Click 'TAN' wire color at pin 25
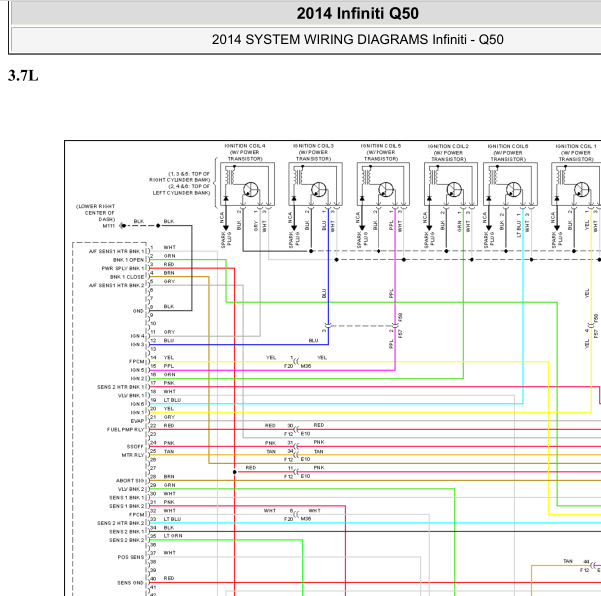The height and width of the screenshot is (596, 601). click(169, 451)
